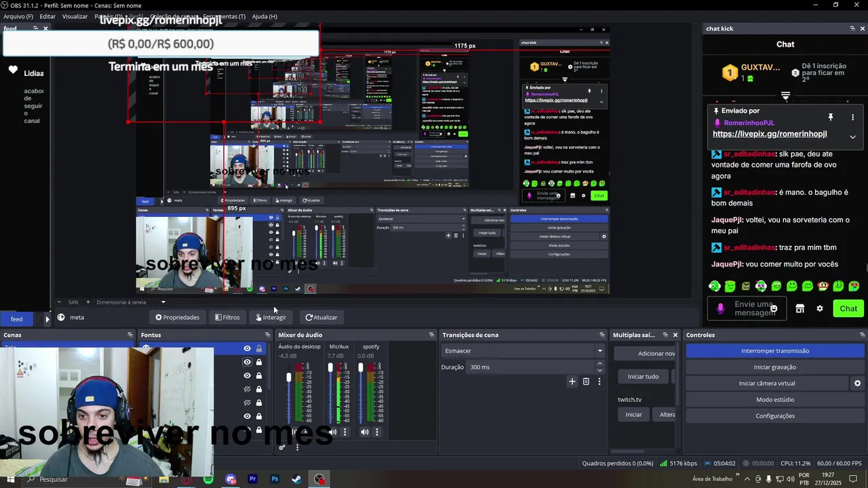Screen dimensions: 868x488
Task: Open spotify channel options menu dots
Action: coord(376,432)
